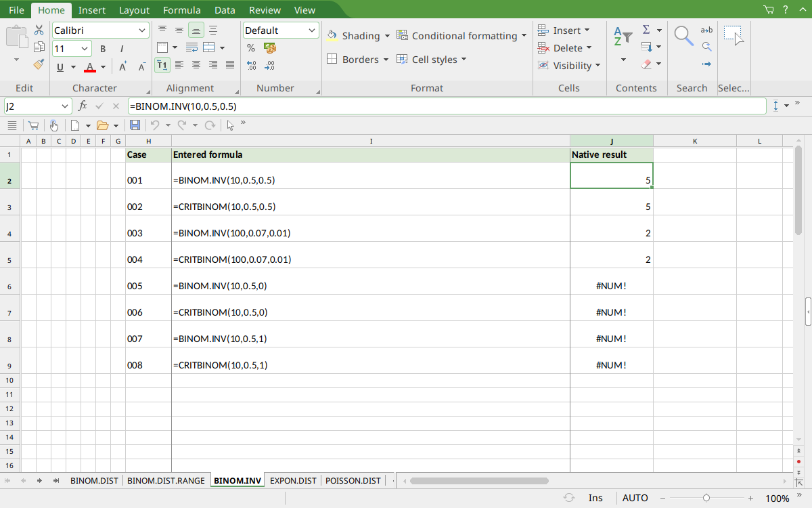Open the Find magnifier in Search
The image size is (812, 508).
(684, 36)
